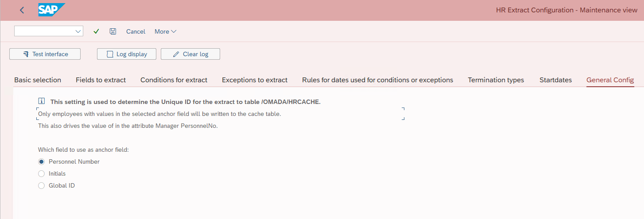Click the Clear log button
The image size is (644, 219).
[x=190, y=54]
